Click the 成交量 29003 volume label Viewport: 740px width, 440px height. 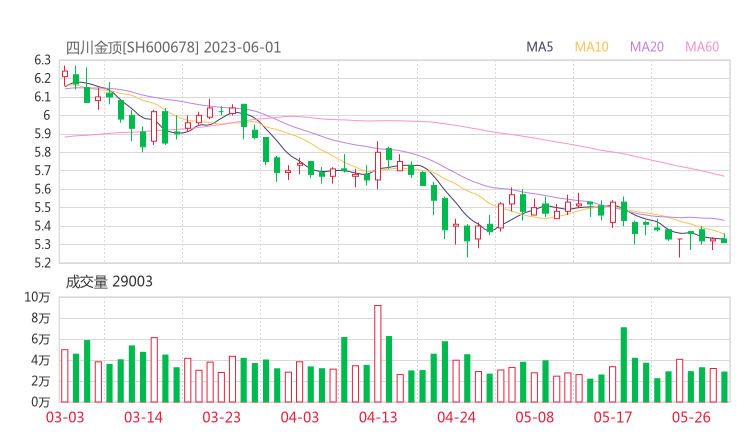click(109, 282)
